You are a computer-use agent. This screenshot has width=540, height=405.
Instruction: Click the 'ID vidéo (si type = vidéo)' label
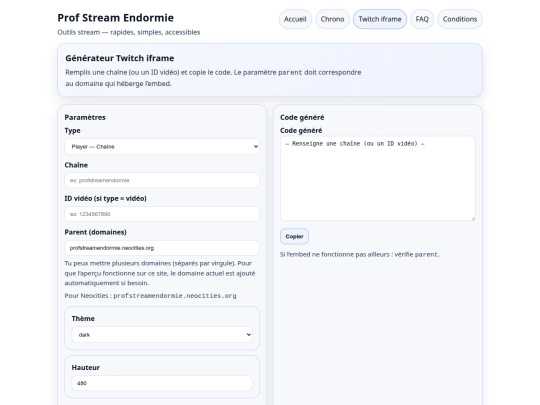105,199
